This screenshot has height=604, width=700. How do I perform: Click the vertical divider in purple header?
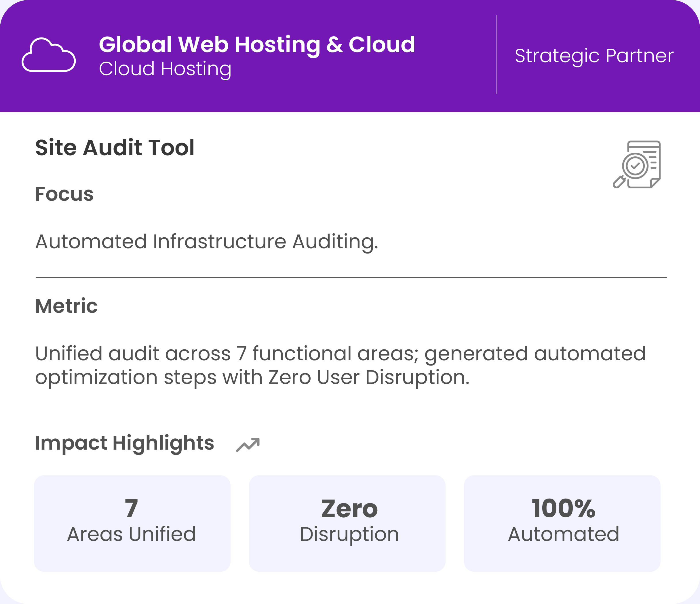tap(497, 55)
